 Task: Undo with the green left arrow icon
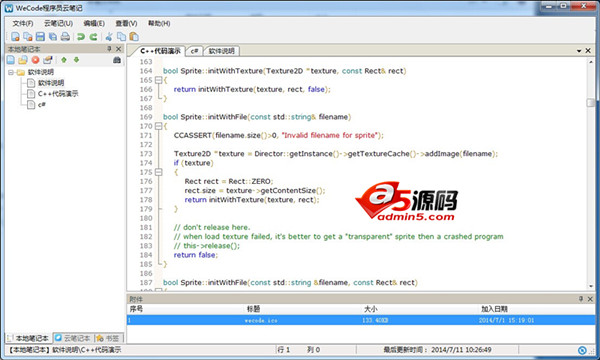[81, 37]
